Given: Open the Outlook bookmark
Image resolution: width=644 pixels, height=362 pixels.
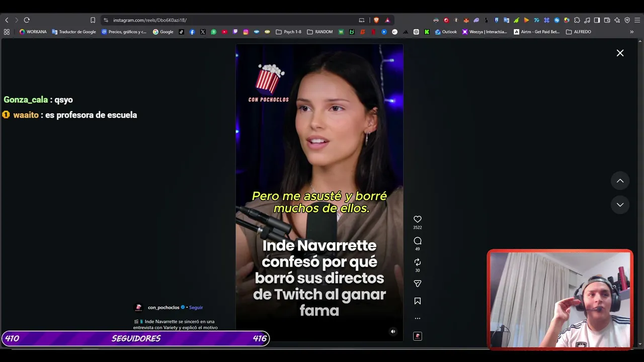Looking at the screenshot, I should (446, 32).
